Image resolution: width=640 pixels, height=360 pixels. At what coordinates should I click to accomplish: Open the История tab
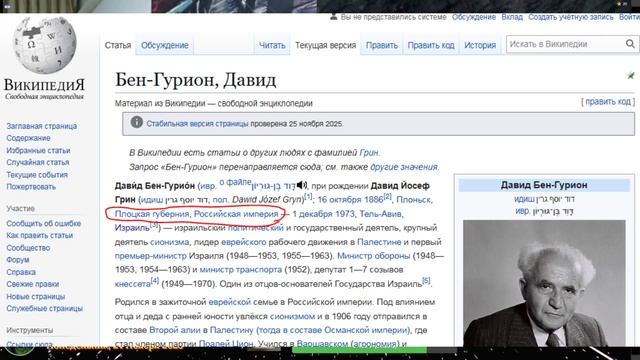pyautogui.click(x=480, y=45)
